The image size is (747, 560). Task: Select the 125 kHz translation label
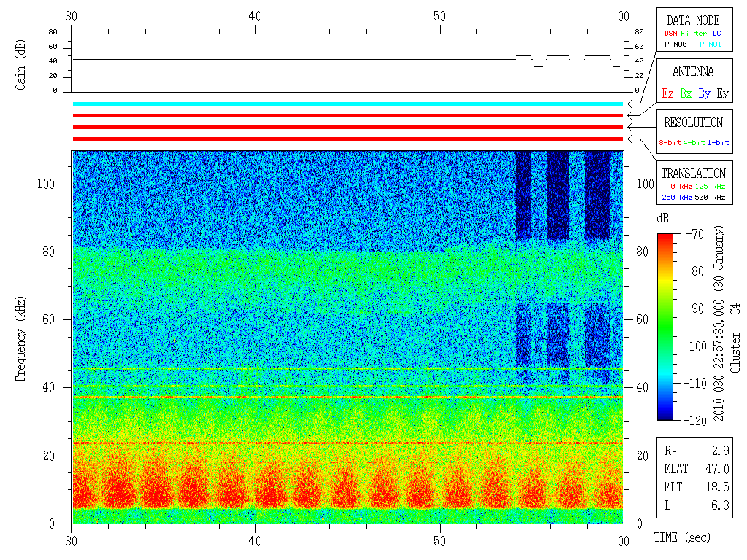[710, 186]
